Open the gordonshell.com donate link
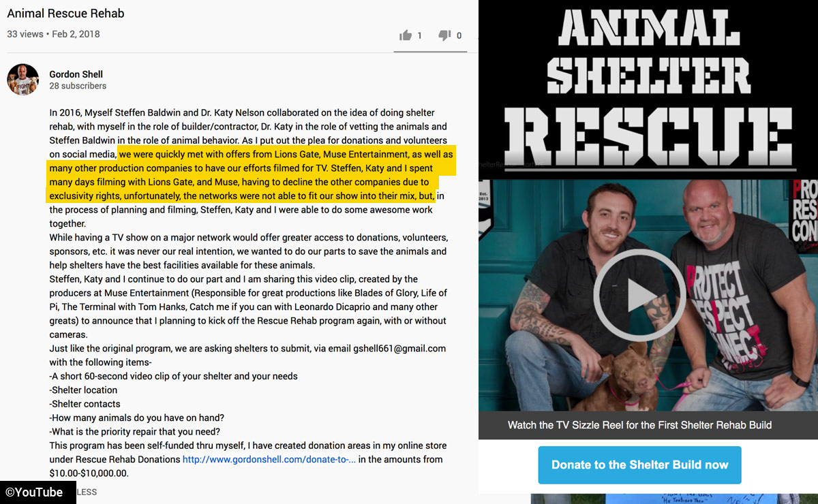The width and height of the screenshot is (818, 504). pyautogui.click(x=269, y=459)
